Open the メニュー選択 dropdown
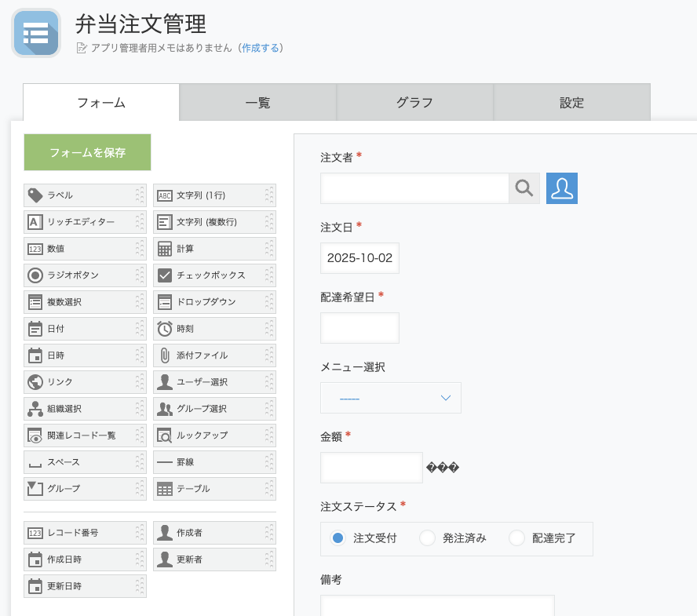Viewport: 697px width, 616px height. pyautogui.click(x=390, y=398)
